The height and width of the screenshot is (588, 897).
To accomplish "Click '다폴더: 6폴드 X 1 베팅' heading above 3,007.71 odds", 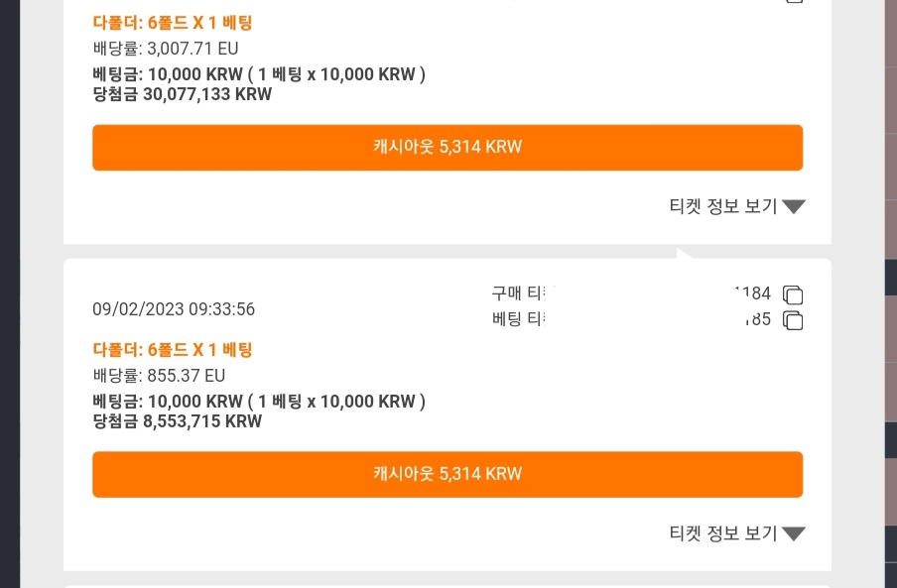I will point(173,22).
